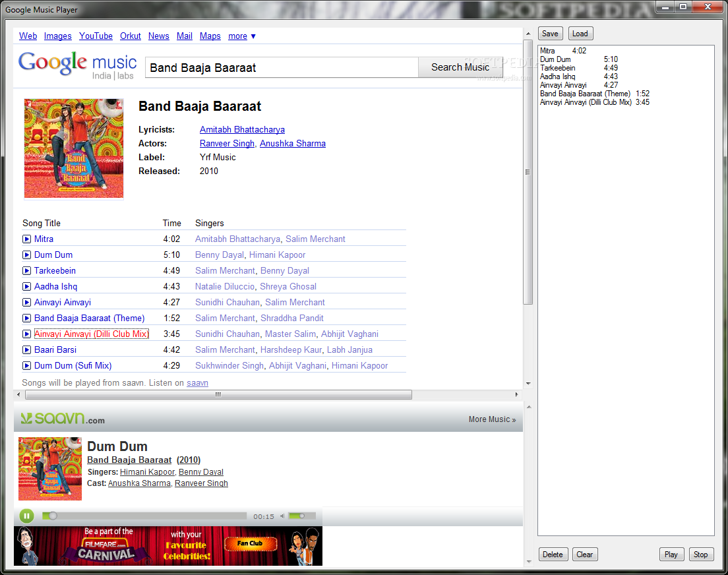The height and width of the screenshot is (575, 728).
Task: Open the Web link in top navigation
Action: pyautogui.click(x=28, y=36)
